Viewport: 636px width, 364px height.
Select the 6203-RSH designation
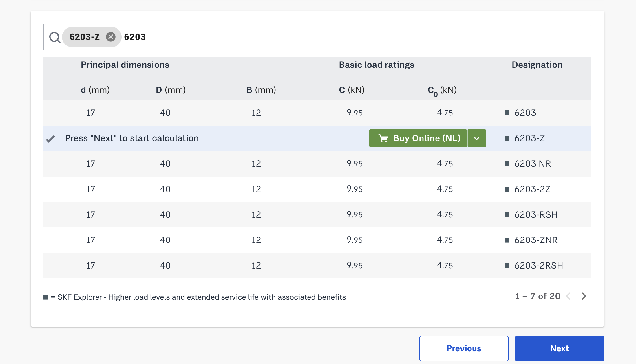click(536, 215)
